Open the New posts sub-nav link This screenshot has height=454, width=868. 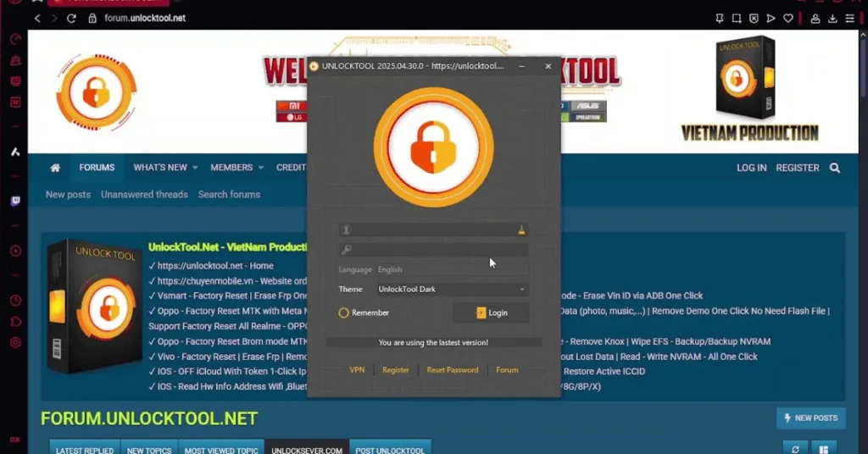tap(68, 195)
